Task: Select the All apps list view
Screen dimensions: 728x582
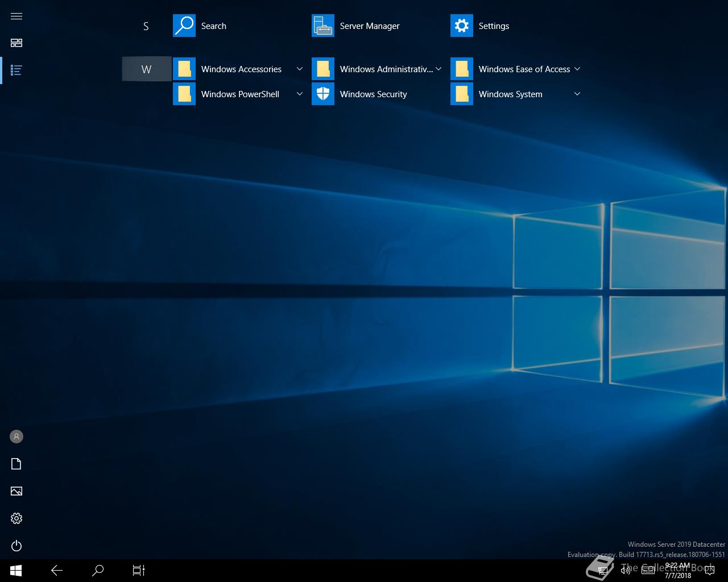Action: tap(16, 70)
